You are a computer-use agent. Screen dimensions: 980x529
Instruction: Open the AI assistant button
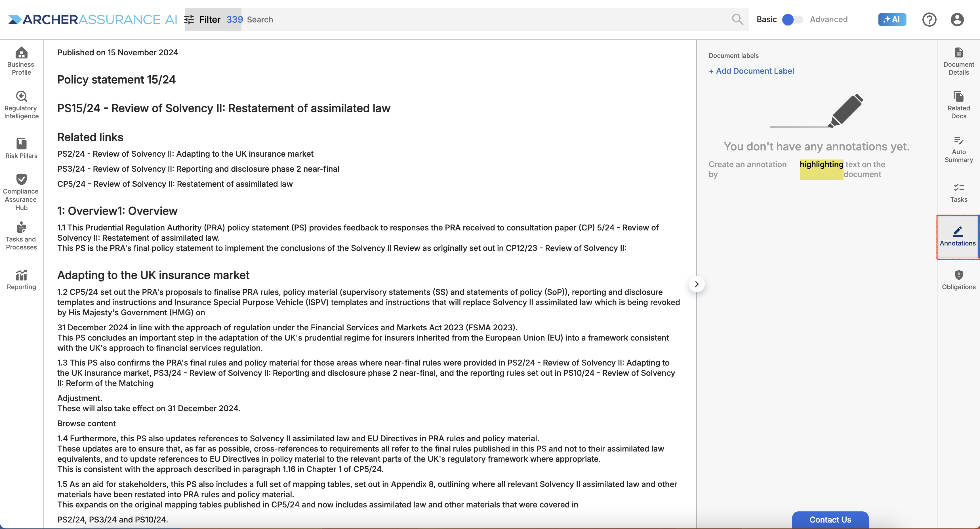click(x=892, y=19)
